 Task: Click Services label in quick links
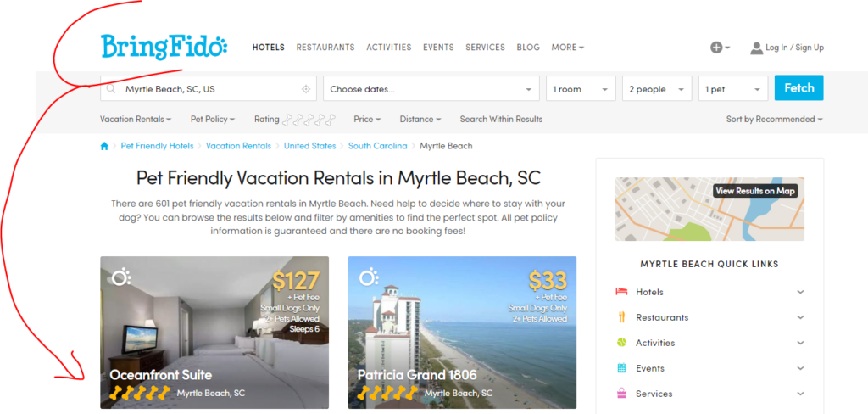(x=654, y=394)
